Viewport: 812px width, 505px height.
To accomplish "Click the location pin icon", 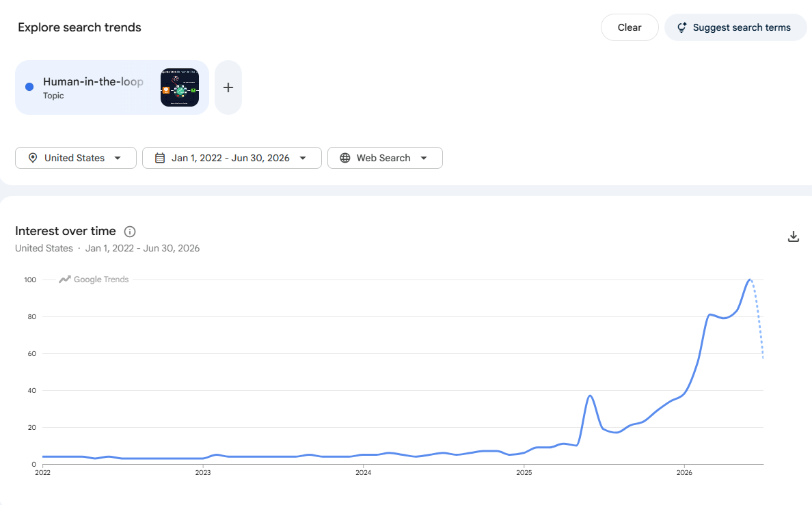I will (33, 158).
